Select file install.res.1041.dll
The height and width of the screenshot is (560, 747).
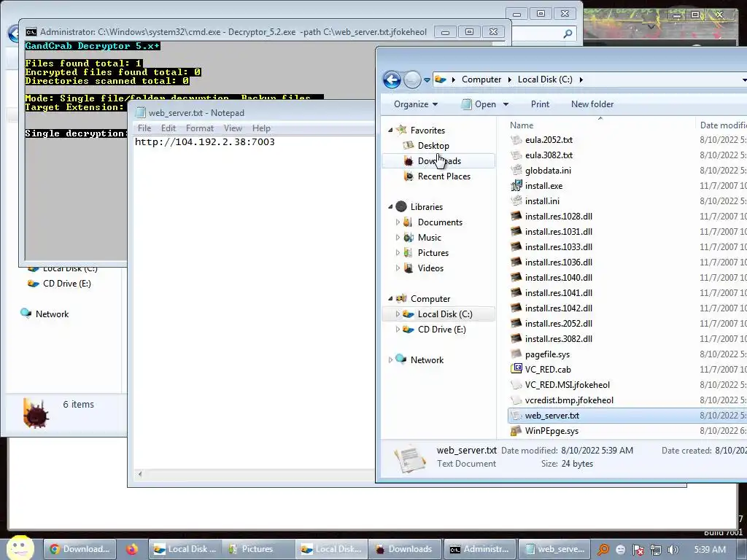pyautogui.click(x=558, y=293)
